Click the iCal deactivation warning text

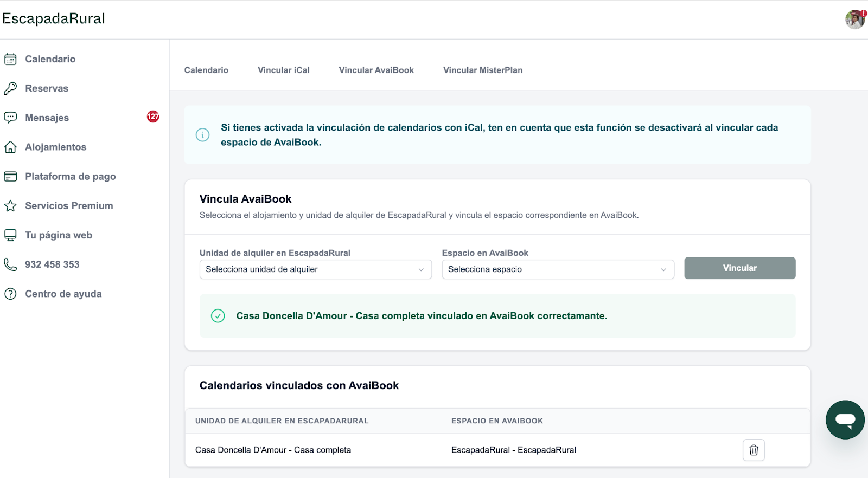click(x=500, y=135)
